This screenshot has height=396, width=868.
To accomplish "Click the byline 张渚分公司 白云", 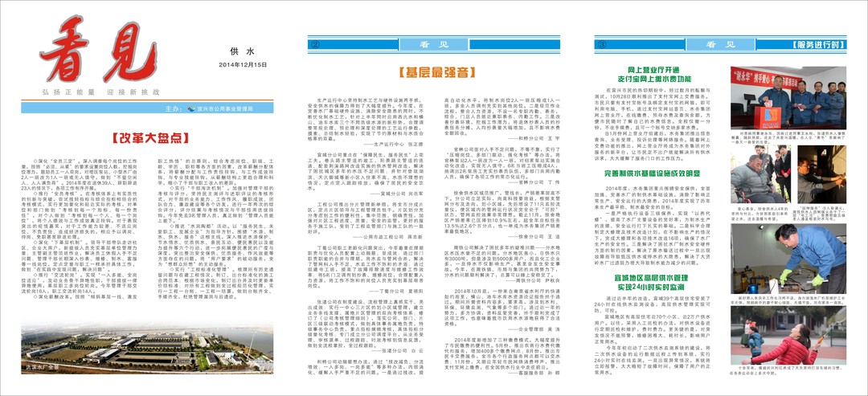I will [399, 351].
